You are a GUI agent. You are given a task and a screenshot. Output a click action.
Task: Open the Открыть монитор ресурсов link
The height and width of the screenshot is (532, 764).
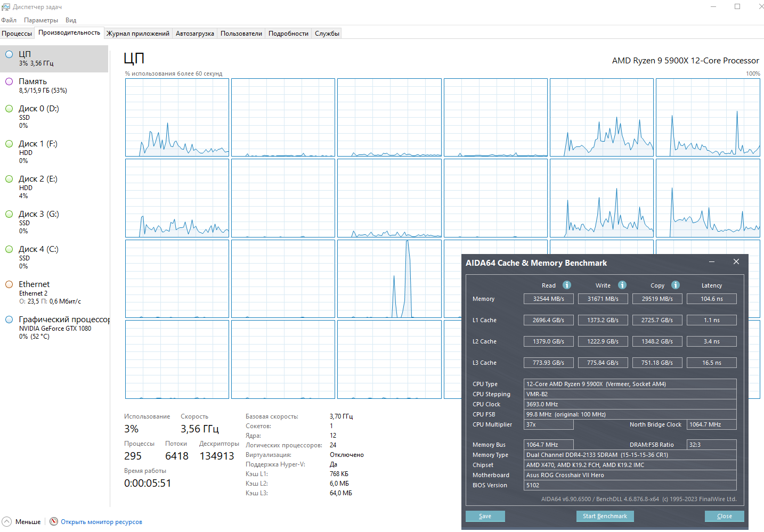point(101,522)
